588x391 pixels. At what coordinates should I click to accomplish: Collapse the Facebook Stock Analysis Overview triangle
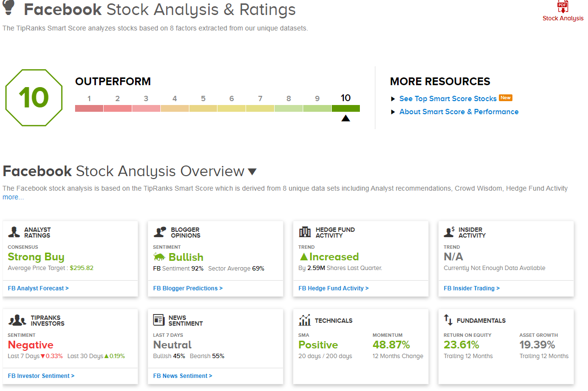(x=252, y=172)
